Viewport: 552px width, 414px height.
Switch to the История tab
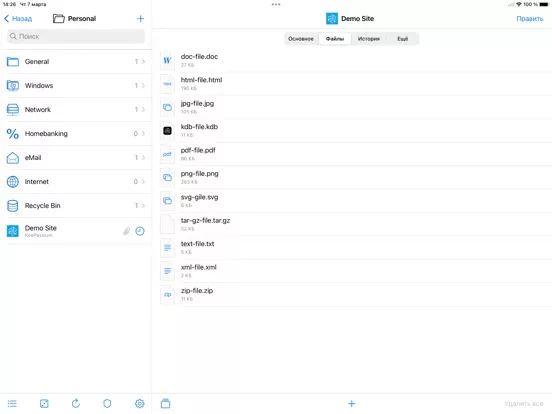369,39
